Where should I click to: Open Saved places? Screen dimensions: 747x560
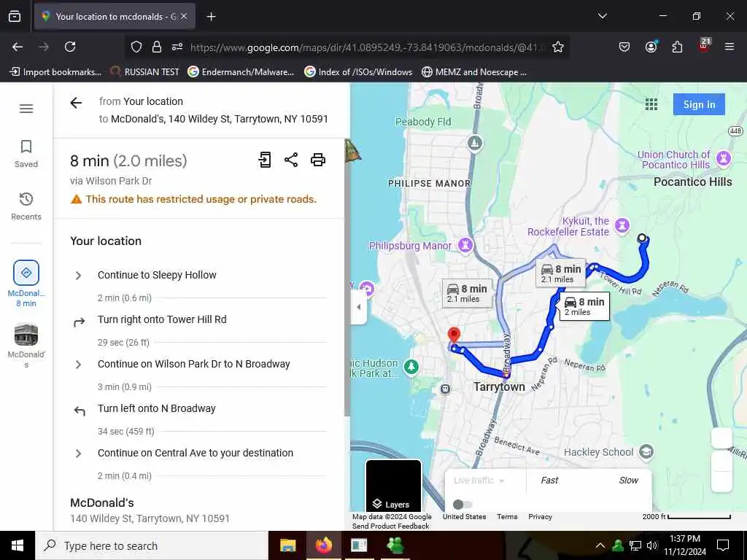pyautogui.click(x=26, y=154)
